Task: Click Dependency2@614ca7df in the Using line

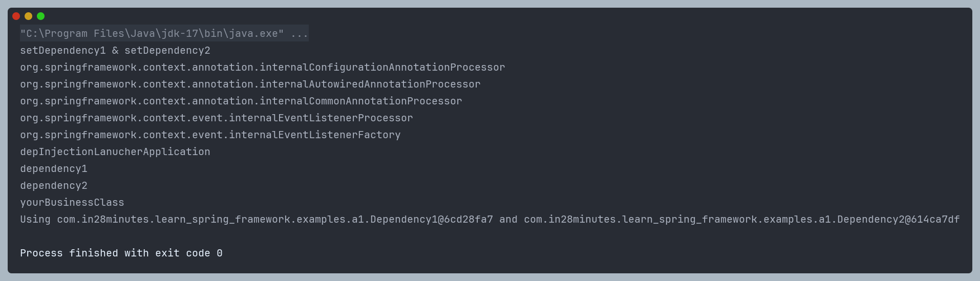Action: click(899, 220)
